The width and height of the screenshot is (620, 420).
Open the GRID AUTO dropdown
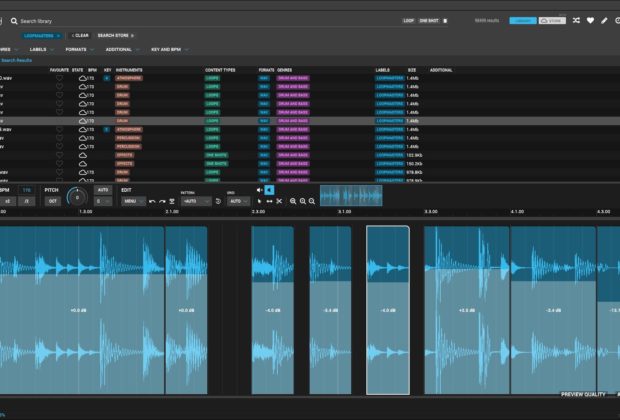tap(238, 201)
